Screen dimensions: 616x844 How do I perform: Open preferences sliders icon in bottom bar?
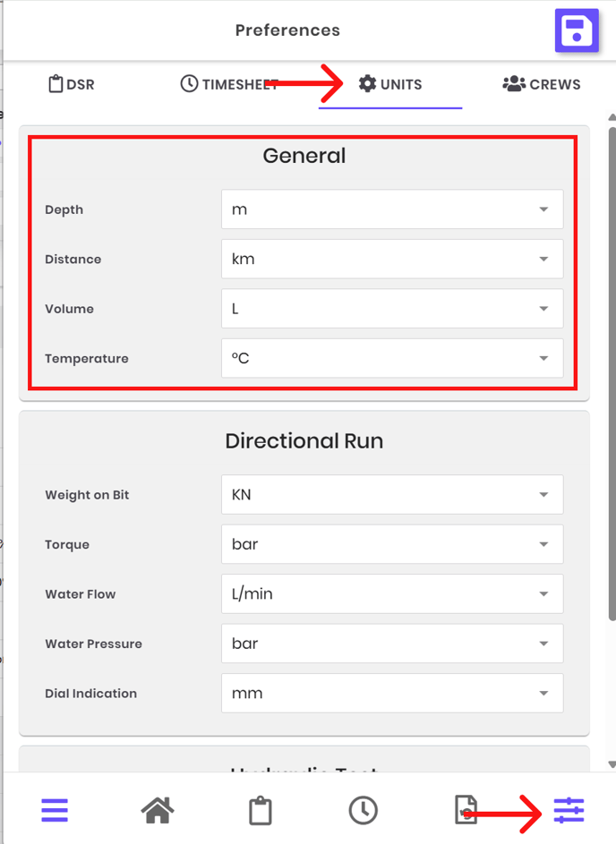569,810
